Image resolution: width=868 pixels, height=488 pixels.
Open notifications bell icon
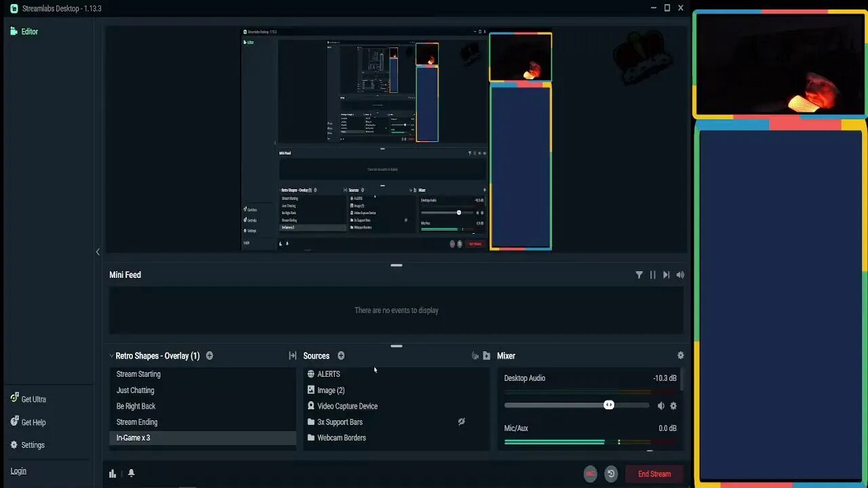click(x=131, y=473)
